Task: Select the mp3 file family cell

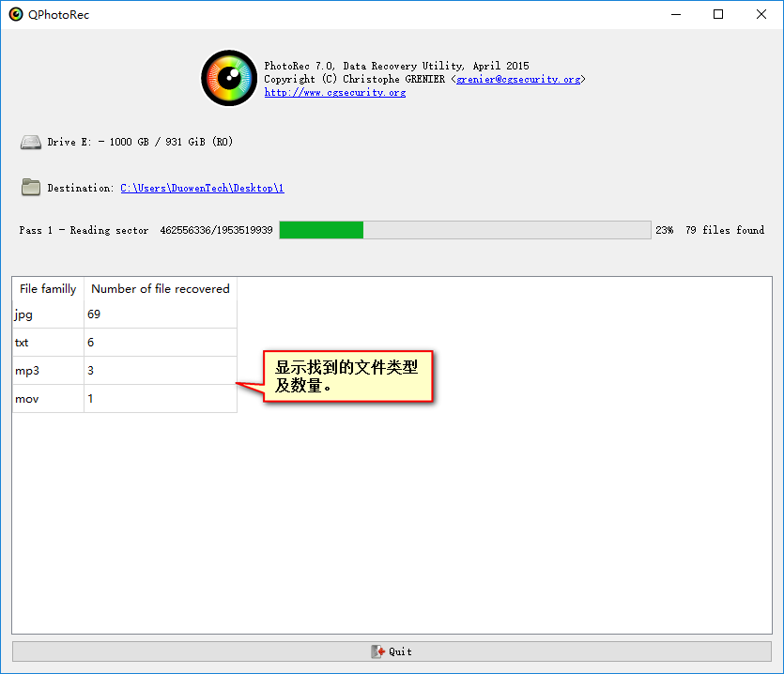Action: (x=48, y=371)
